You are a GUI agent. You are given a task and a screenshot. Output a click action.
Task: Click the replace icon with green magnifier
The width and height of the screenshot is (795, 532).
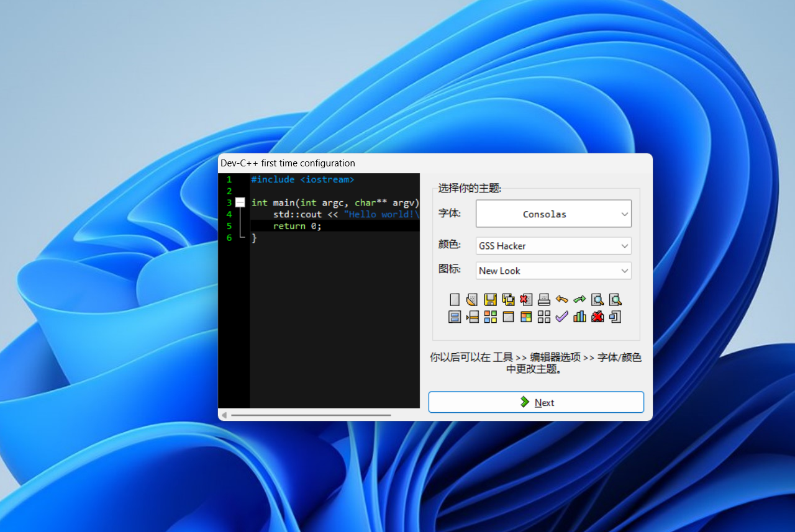(616, 300)
